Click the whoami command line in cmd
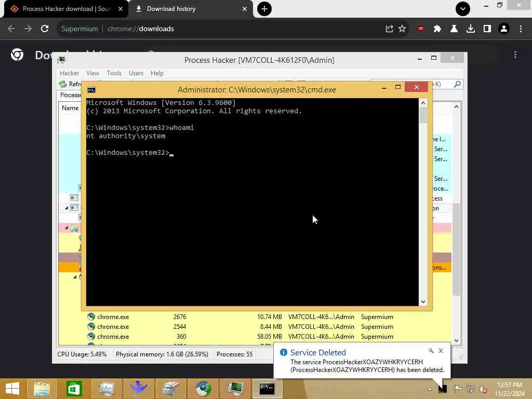The width and height of the screenshot is (532, 399). tap(140, 128)
